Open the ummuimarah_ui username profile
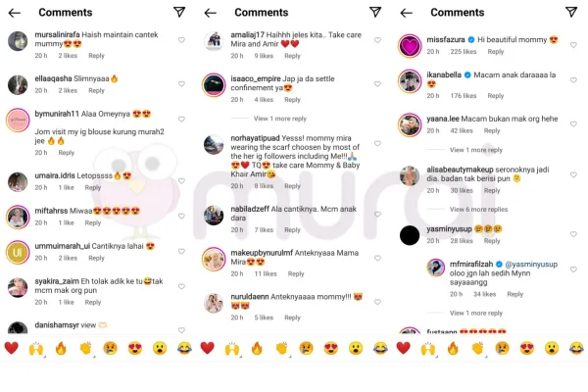 63,246
